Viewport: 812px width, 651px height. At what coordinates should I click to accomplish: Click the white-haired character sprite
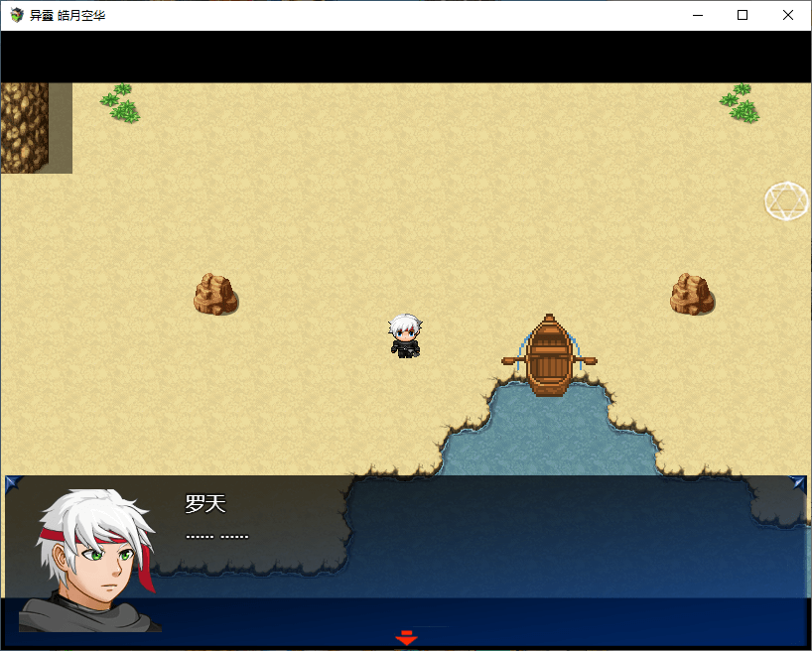(405, 335)
